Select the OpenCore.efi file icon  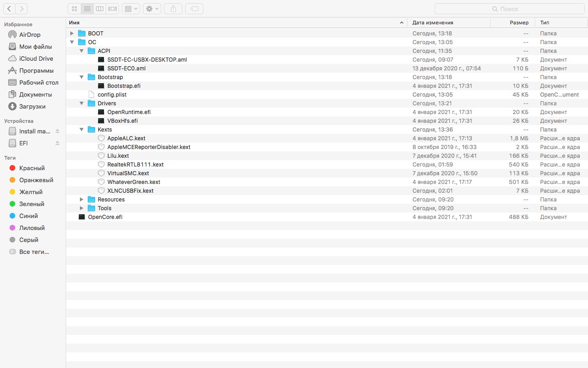pyautogui.click(x=82, y=217)
